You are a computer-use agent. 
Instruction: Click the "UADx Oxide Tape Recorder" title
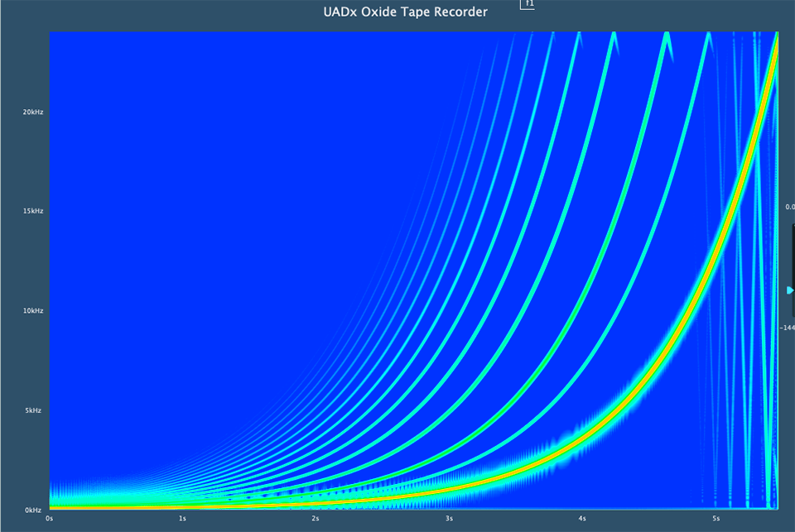[406, 12]
